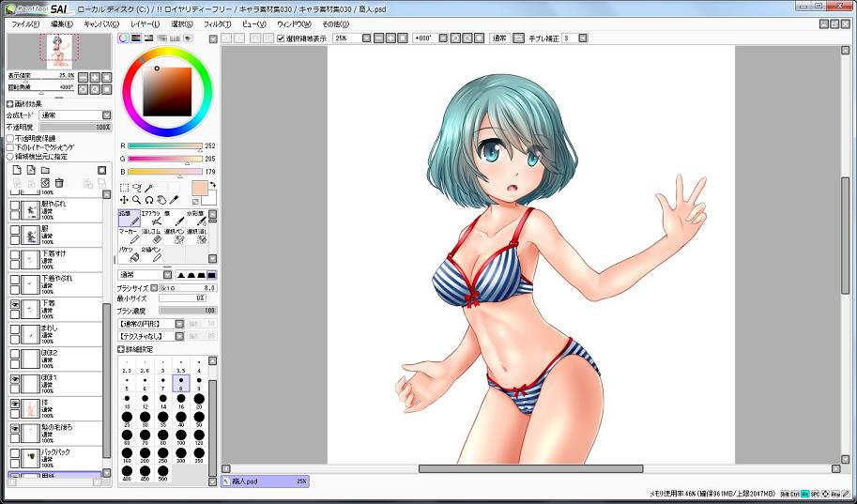Select the rectangular selection tool
This screenshot has width=857, height=504.
(124, 188)
